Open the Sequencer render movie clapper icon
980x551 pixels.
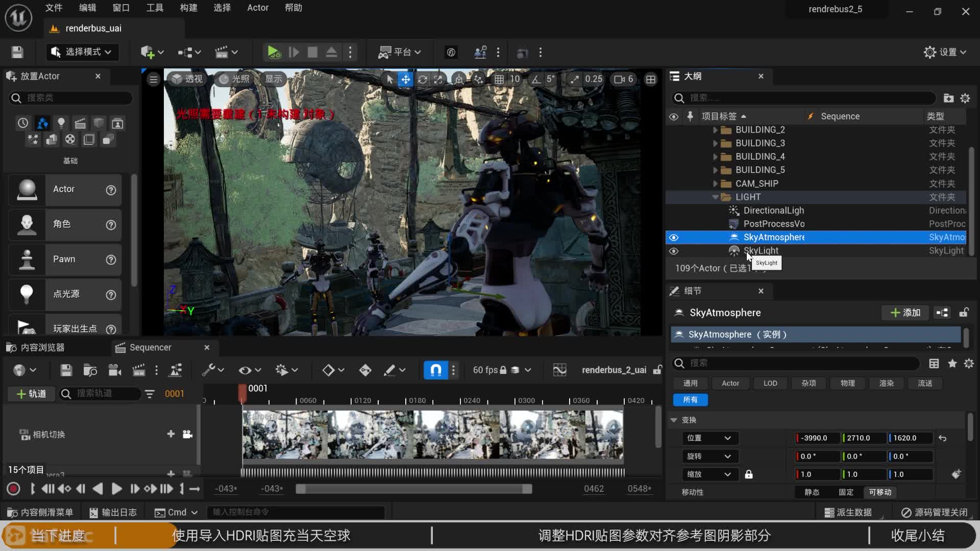[x=139, y=370]
